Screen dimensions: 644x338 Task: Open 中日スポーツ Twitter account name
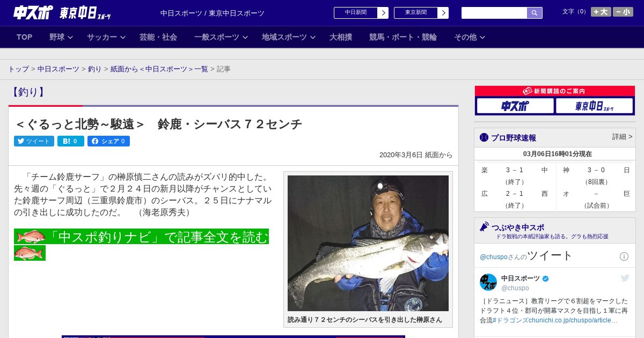521,278
